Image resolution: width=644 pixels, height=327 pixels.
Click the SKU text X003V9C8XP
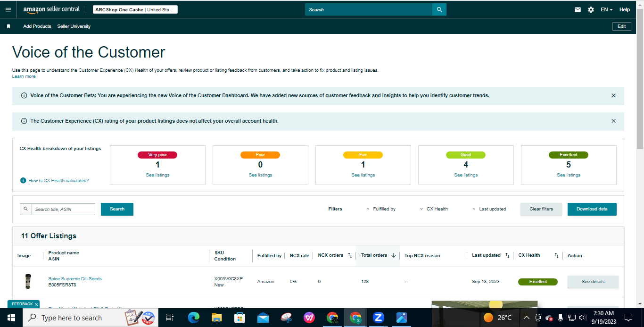pyautogui.click(x=228, y=279)
